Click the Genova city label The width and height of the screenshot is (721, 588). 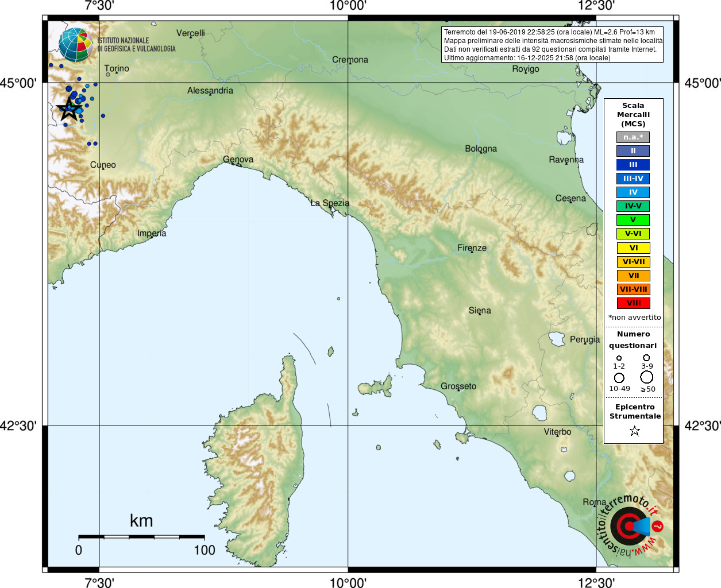pos(238,160)
